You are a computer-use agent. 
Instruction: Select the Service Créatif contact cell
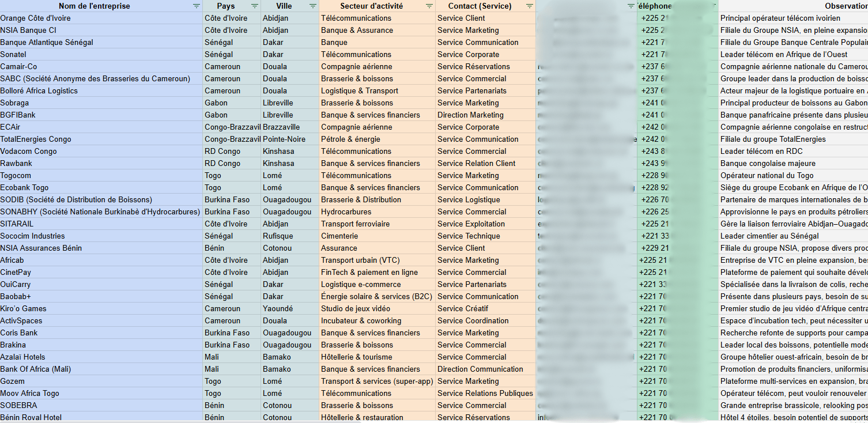tap(463, 308)
